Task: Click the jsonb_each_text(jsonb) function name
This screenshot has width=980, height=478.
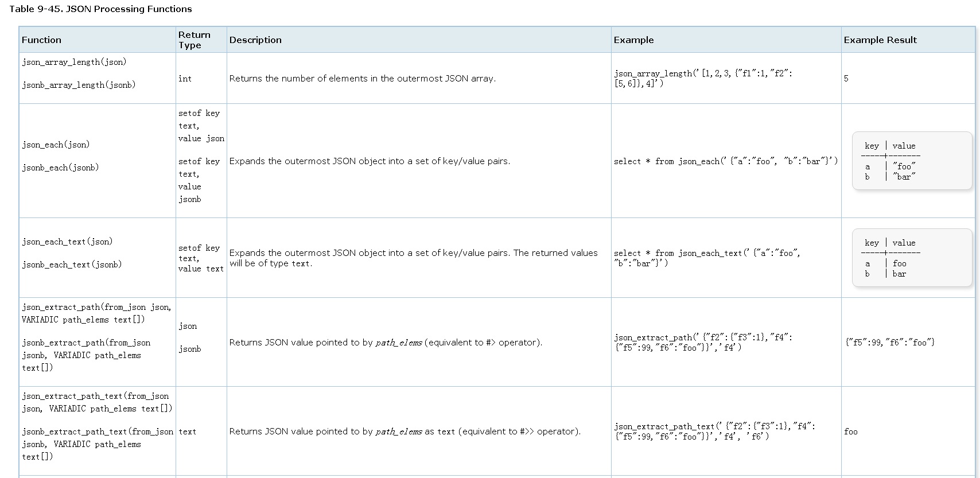Action: pyautogui.click(x=72, y=265)
